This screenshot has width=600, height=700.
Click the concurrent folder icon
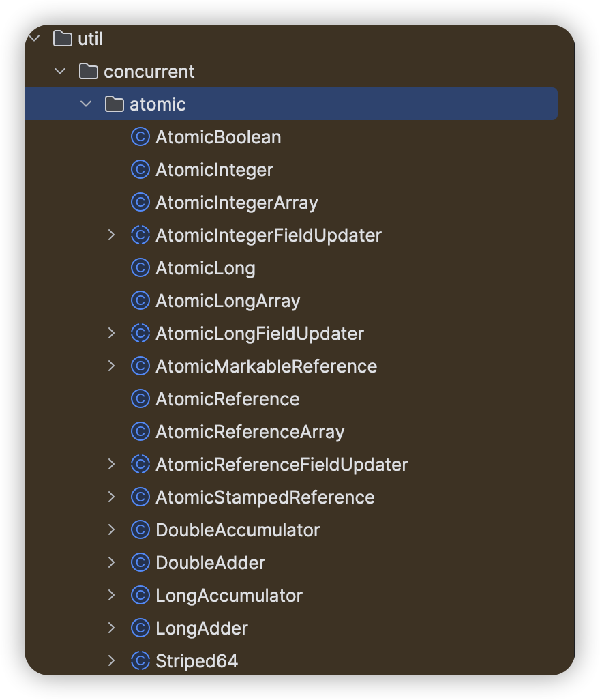coord(89,72)
